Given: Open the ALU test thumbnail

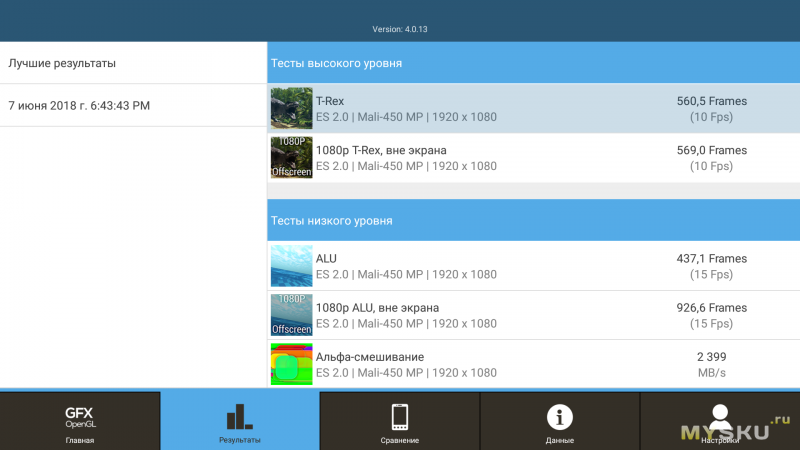Looking at the screenshot, I should tap(291, 266).
